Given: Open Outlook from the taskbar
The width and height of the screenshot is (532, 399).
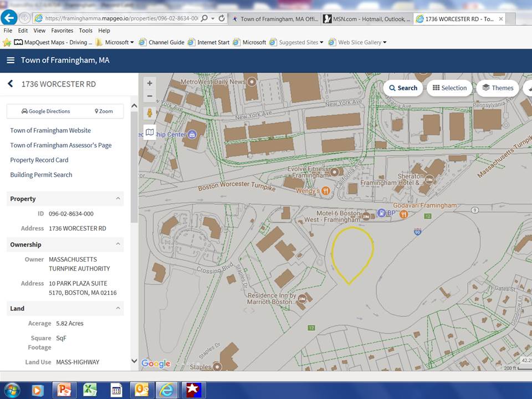Looking at the screenshot, I should coord(142,390).
